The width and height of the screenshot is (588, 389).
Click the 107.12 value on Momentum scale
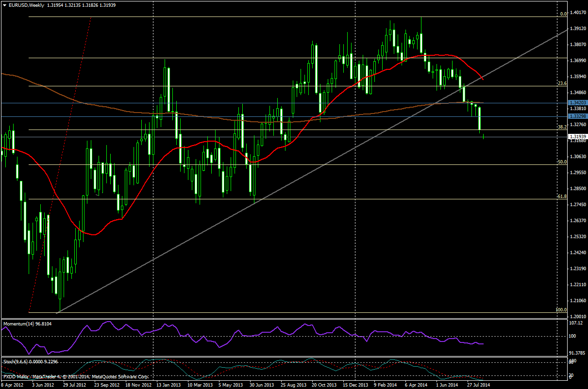[x=576, y=323]
